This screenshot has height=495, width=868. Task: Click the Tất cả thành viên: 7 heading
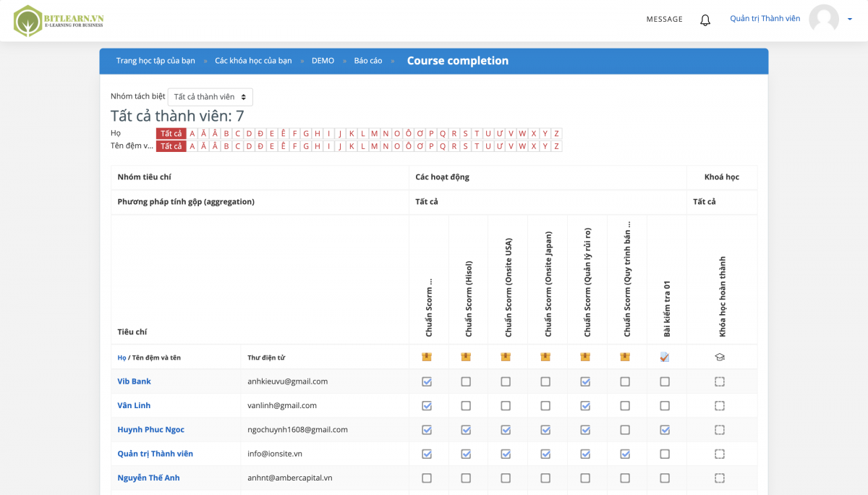tap(177, 116)
